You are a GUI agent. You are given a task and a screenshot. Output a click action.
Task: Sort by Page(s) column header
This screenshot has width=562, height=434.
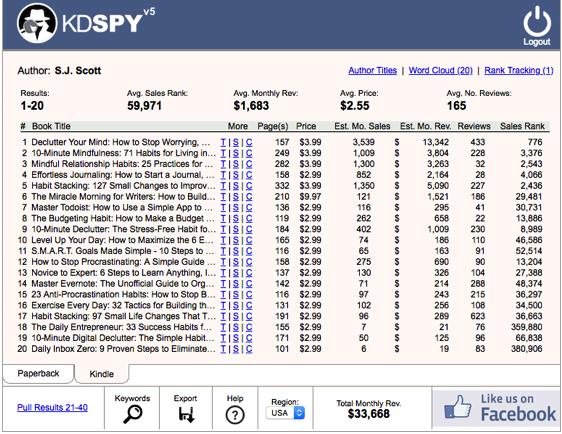point(272,126)
